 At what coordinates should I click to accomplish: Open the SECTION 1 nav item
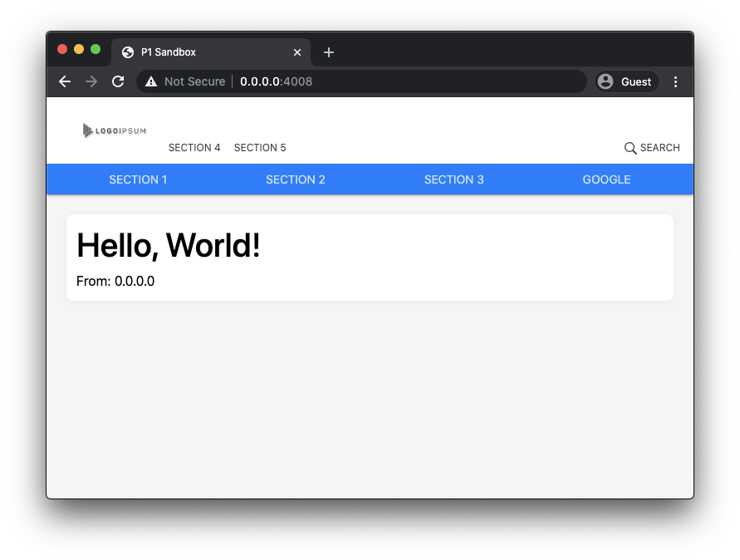pos(138,179)
